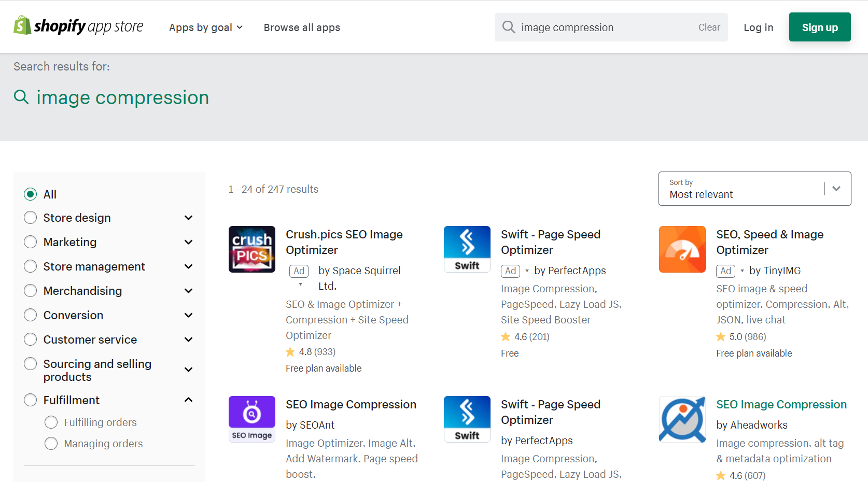Open the purple SEOAnt SEO Image icon

[252, 419]
